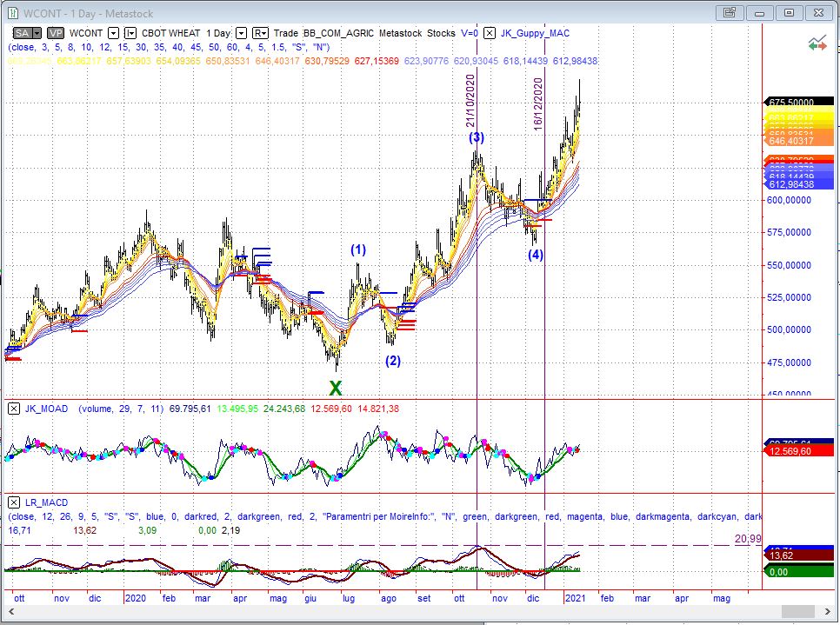Select Elliott wave label (4)
The image size is (840, 625).
point(536,255)
